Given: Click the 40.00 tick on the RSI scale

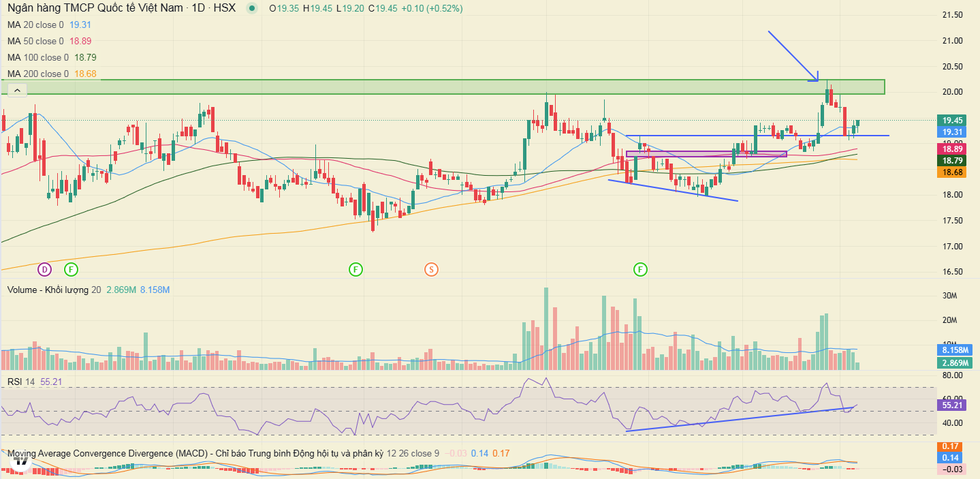Looking at the screenshot, I should click(951, 423).
